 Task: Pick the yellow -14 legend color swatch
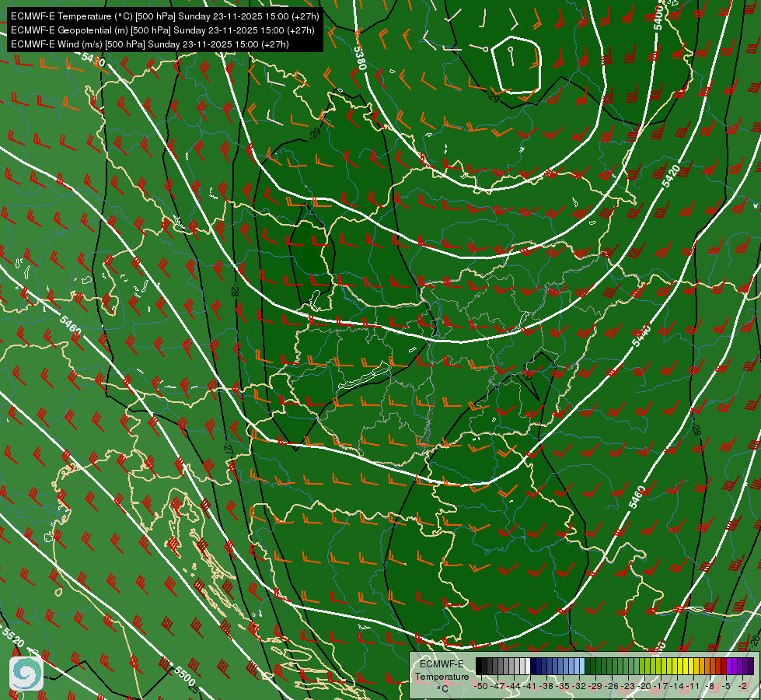(675, 666)
